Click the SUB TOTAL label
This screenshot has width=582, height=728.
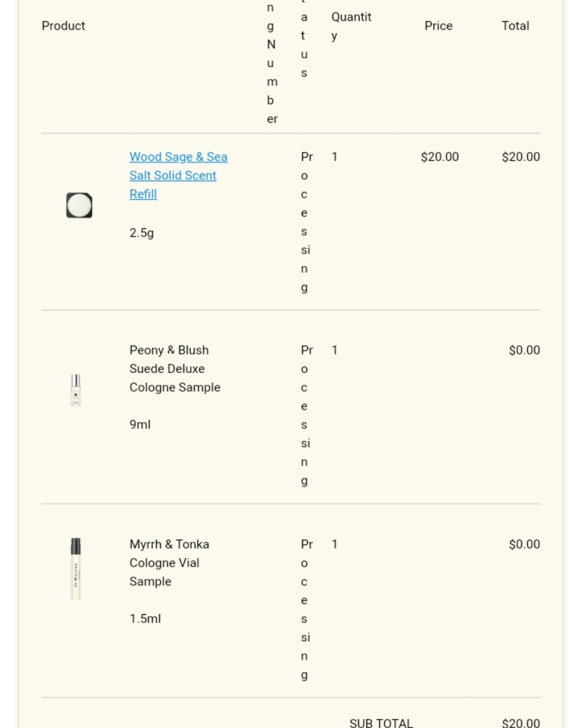(x=381, y=723)
